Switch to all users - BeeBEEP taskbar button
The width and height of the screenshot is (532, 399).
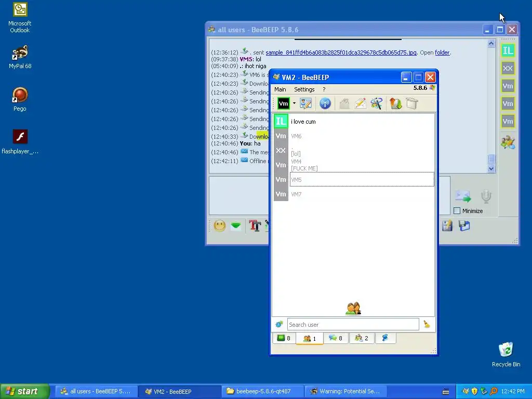[x=96, y=391]
